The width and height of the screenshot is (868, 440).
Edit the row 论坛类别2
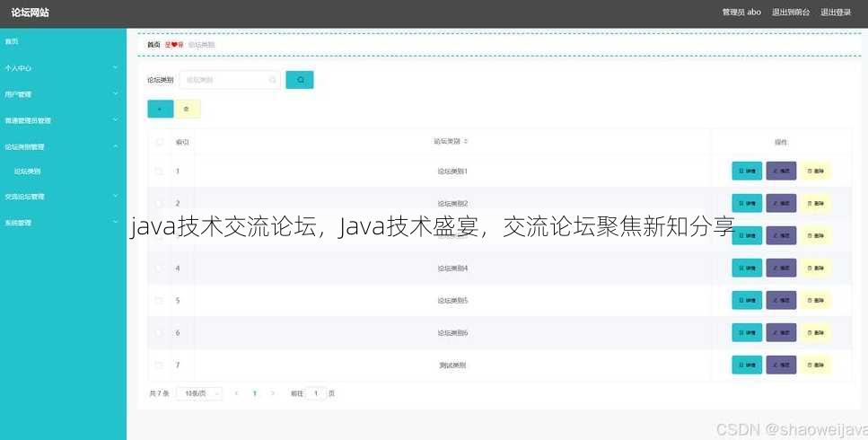coord(781,203)
